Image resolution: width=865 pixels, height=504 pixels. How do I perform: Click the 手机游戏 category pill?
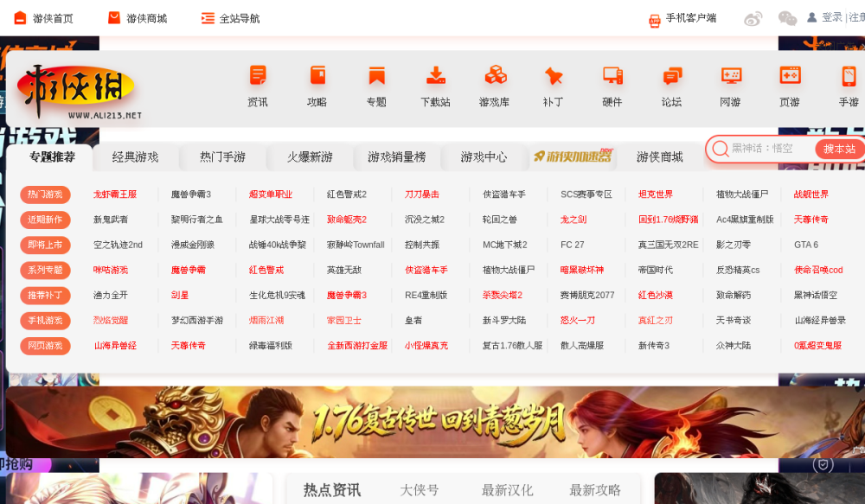[45, 321]
